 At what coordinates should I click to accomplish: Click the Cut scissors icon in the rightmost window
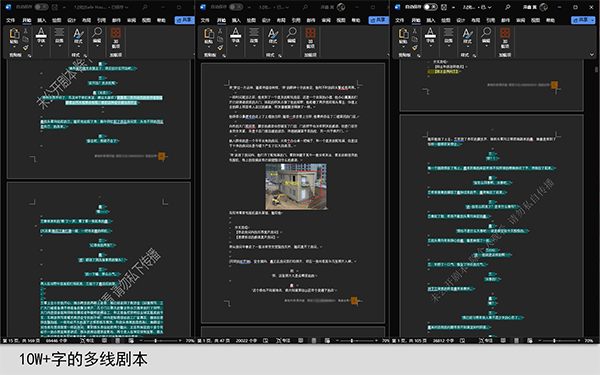[414, 31]
